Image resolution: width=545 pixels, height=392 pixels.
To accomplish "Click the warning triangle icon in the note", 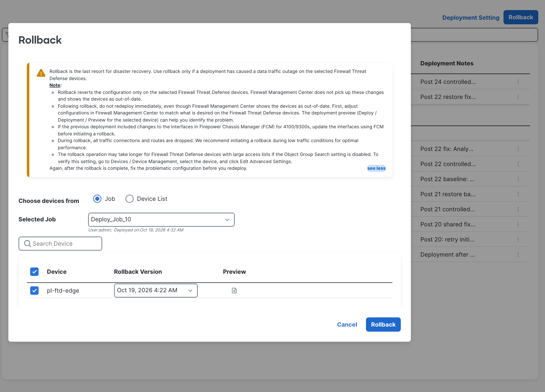I will coord(41,73).
